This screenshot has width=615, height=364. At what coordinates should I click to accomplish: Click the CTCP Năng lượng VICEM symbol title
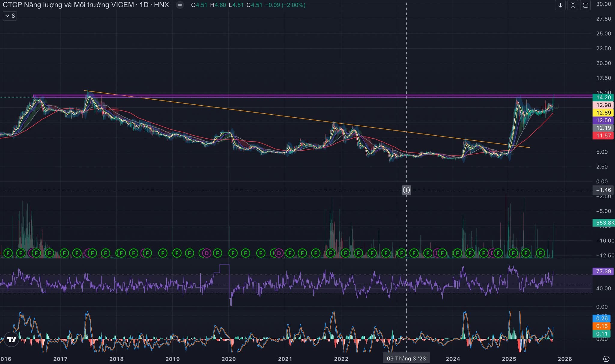pos(68,5)
